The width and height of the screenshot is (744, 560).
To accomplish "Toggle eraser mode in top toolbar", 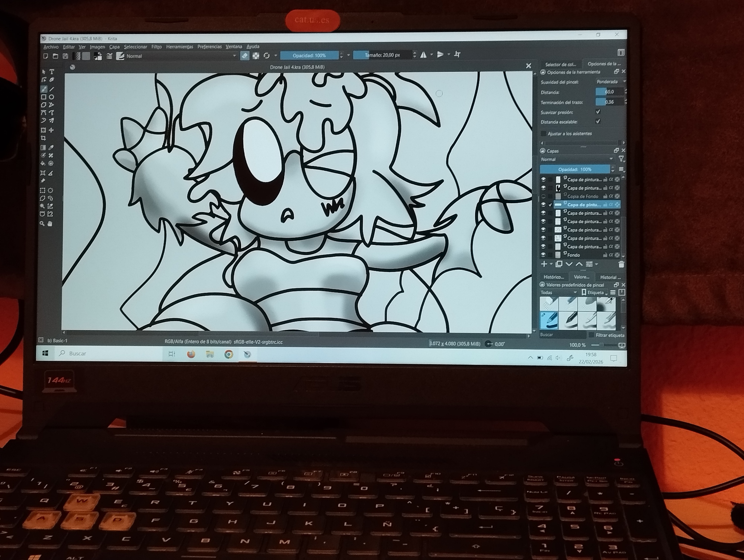I will coord(245,55).
